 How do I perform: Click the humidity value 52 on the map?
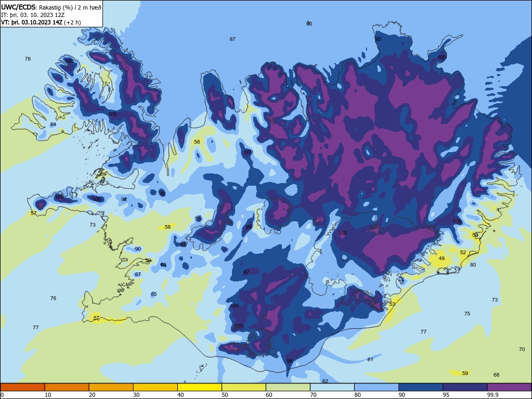click(x=463, y=252)
